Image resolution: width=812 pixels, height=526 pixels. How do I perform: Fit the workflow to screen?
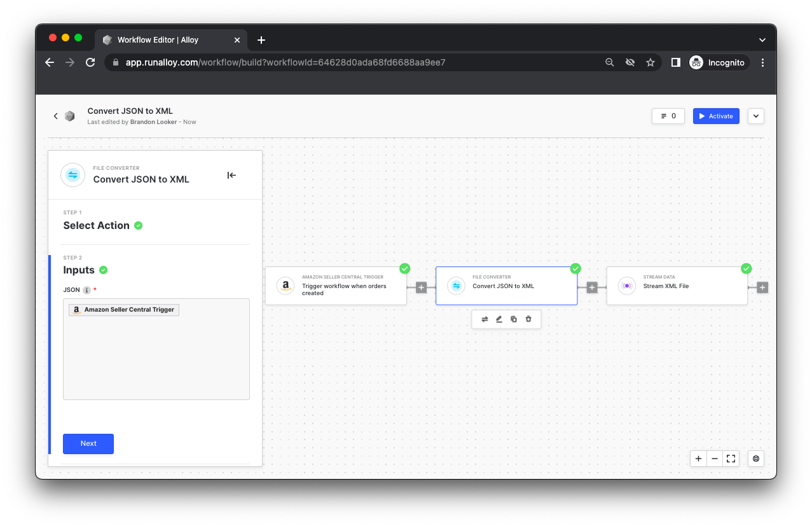pyautogui.click(x=731, y=459)
